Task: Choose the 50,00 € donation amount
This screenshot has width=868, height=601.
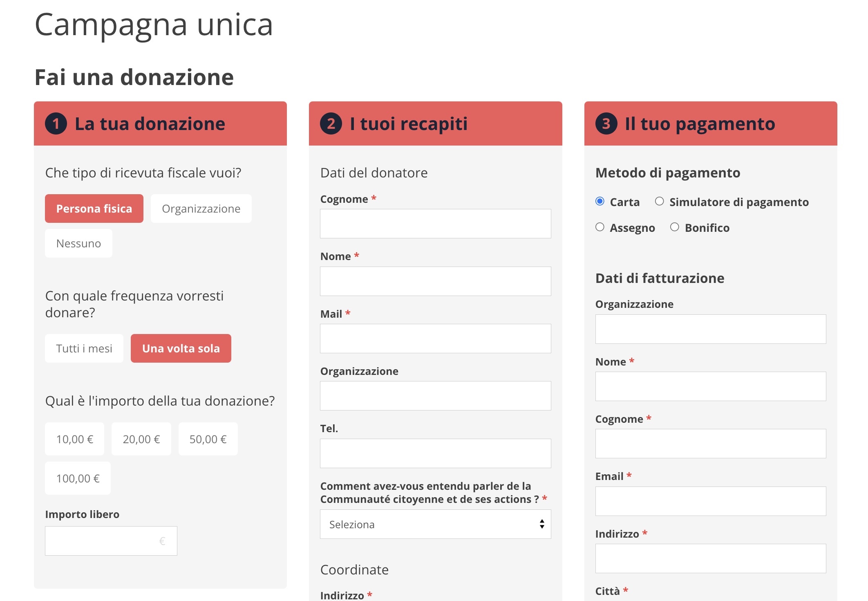Action: (208, 439)
